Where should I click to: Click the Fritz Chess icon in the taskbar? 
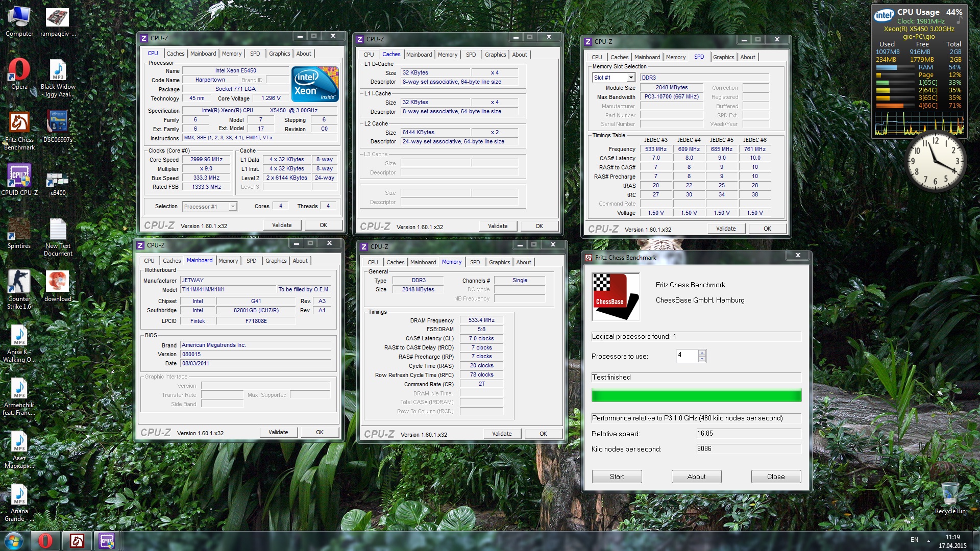(77, 541)
